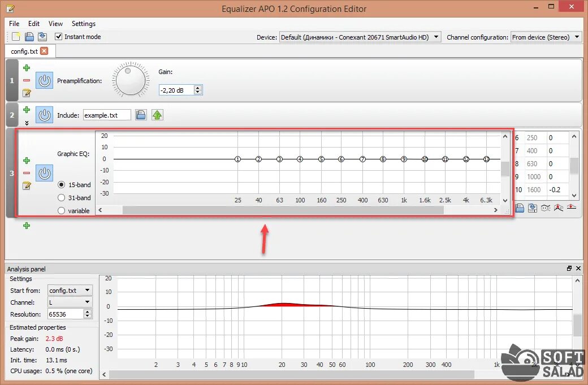Click the Resolution input field
588x385 pixels.
[65, 314]
